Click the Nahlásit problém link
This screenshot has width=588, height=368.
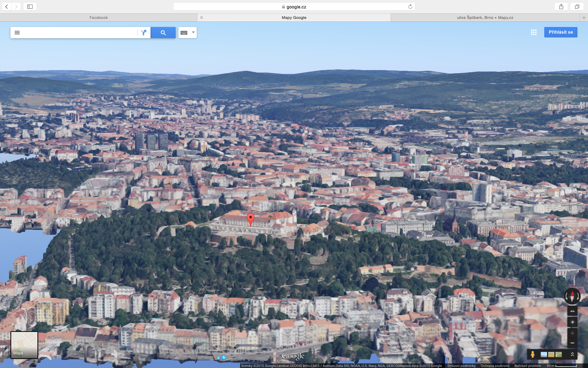pyautogui.click(x=527, y=366)
